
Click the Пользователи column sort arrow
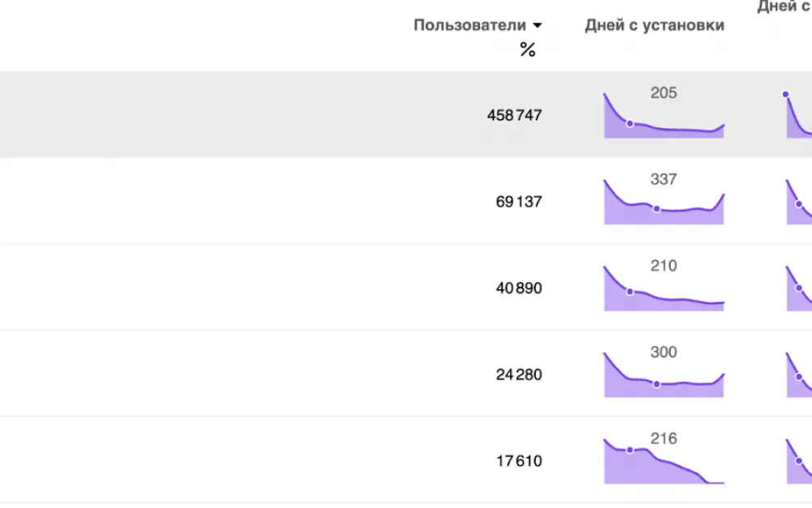[537, 25]
